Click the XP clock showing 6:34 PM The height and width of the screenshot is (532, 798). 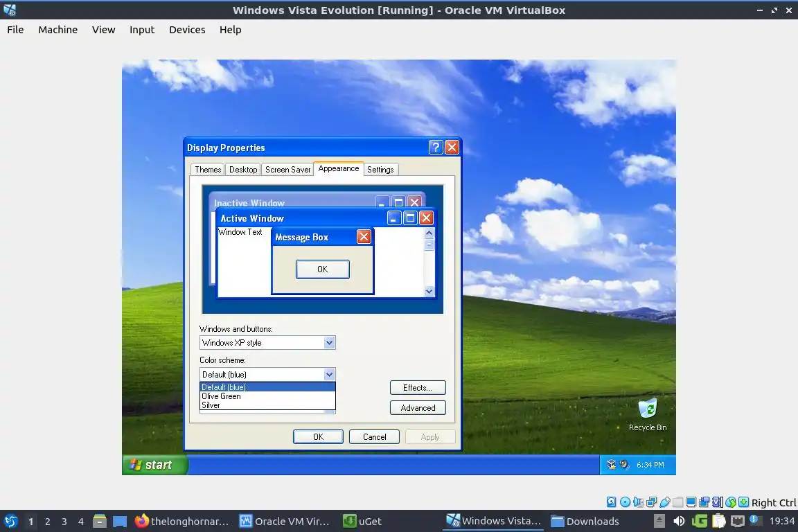[650, 465]
